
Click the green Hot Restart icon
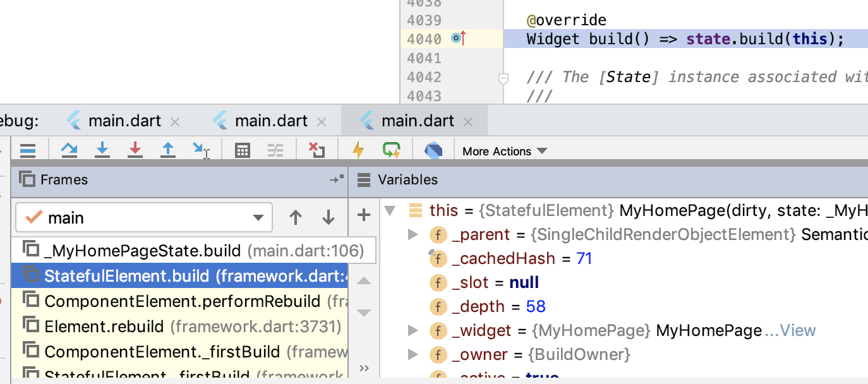point(392,150)
